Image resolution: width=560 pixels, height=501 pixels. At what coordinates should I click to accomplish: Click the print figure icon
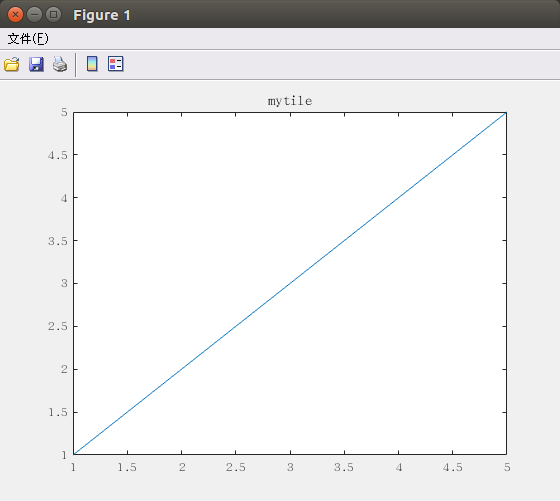(60, 65)
